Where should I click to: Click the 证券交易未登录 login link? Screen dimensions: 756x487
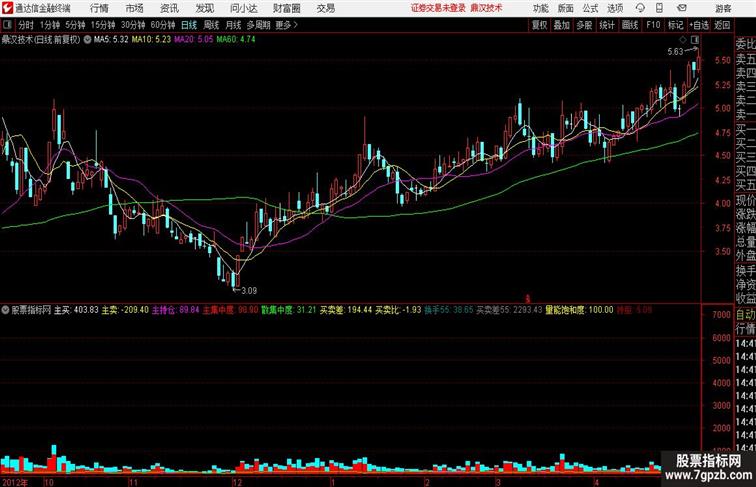[x=438, y=8]
